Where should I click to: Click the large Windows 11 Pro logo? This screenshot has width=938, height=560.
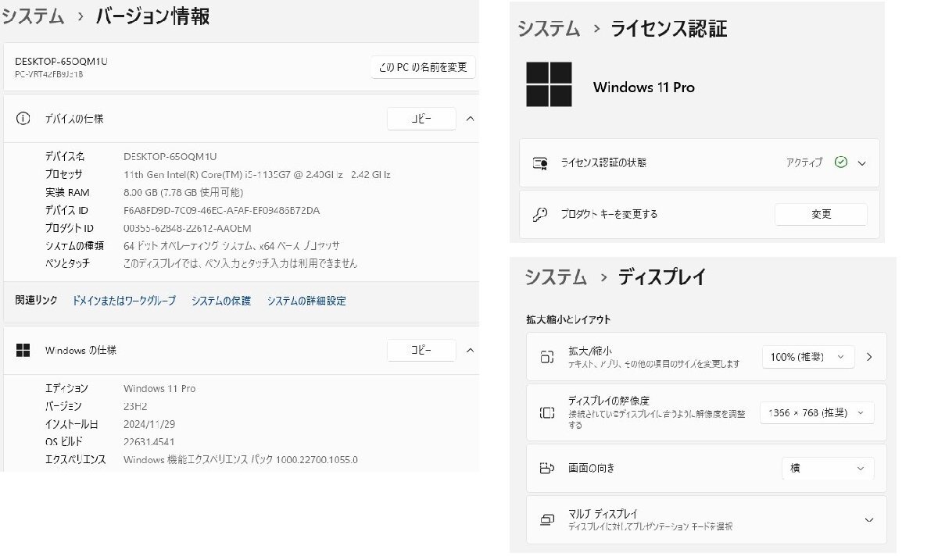[549, 84]
